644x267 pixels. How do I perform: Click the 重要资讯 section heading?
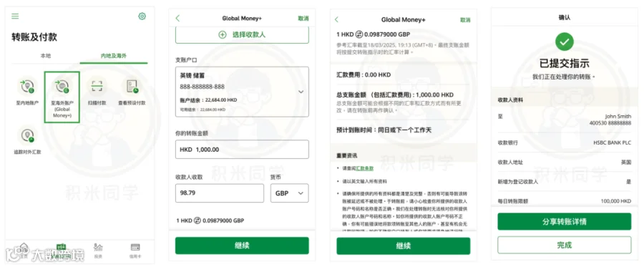coord(346,155)
